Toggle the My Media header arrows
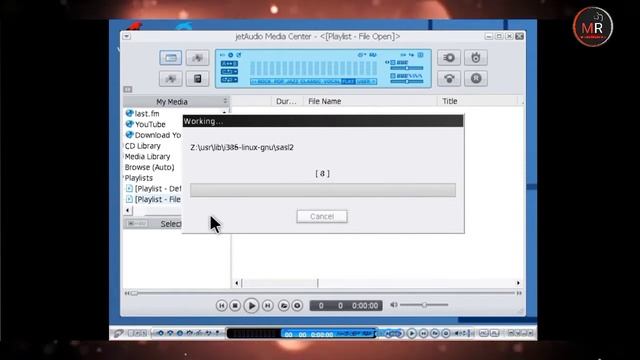640x360 pixels. (225, 101)
